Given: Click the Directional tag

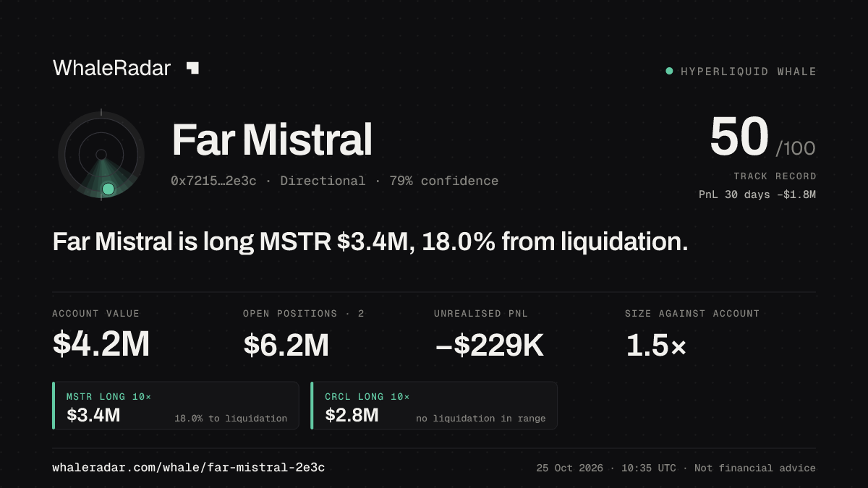Looking at the screenshot, I should 323,181.
